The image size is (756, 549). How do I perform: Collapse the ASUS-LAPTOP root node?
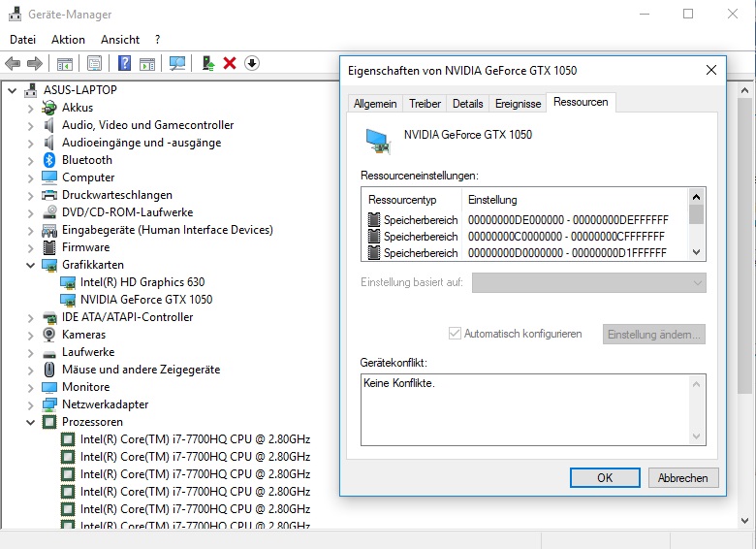(12, 90)
